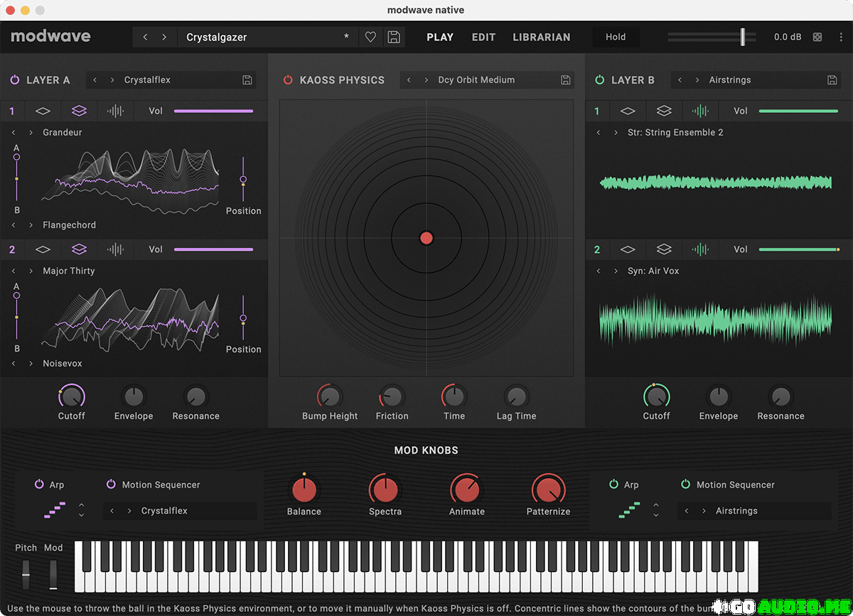853x616 pixels.
Task: Select single wavetable mode for Layer B oscillator 2
Action: 628,249
